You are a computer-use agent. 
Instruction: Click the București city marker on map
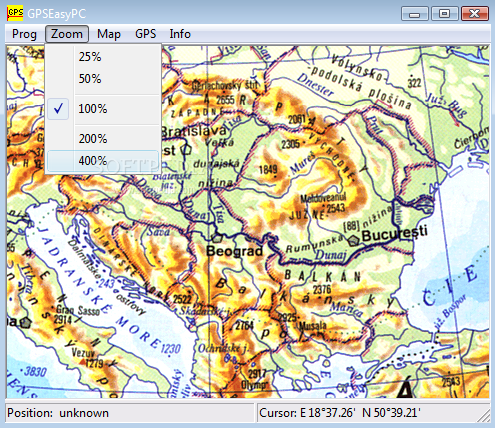(353, 240)
